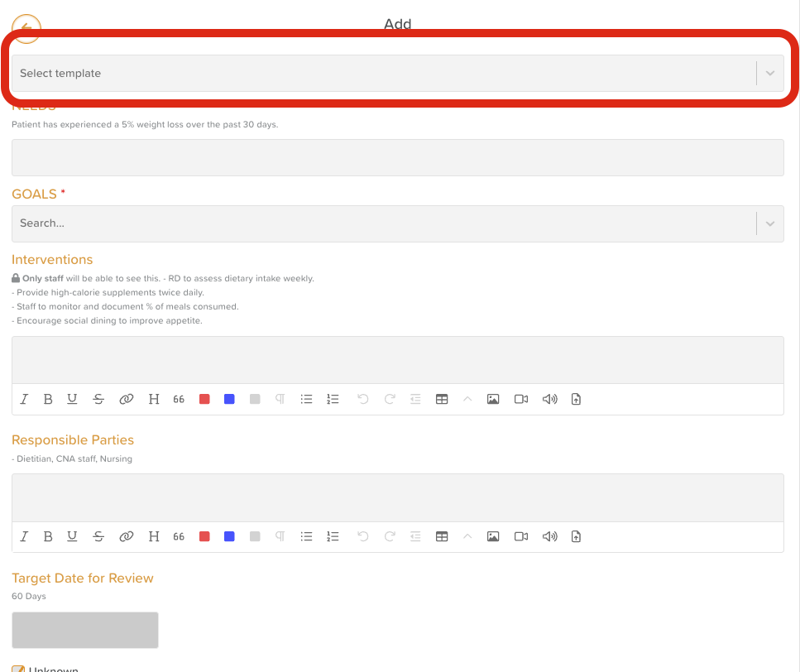Pick red color swatch in Interventions toolbar
The height and width of the screenshot is (672, 800).
click(x=204, y=399)
